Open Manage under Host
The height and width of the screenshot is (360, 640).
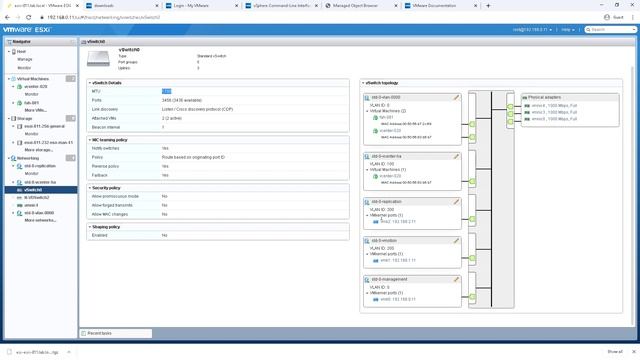24,60
